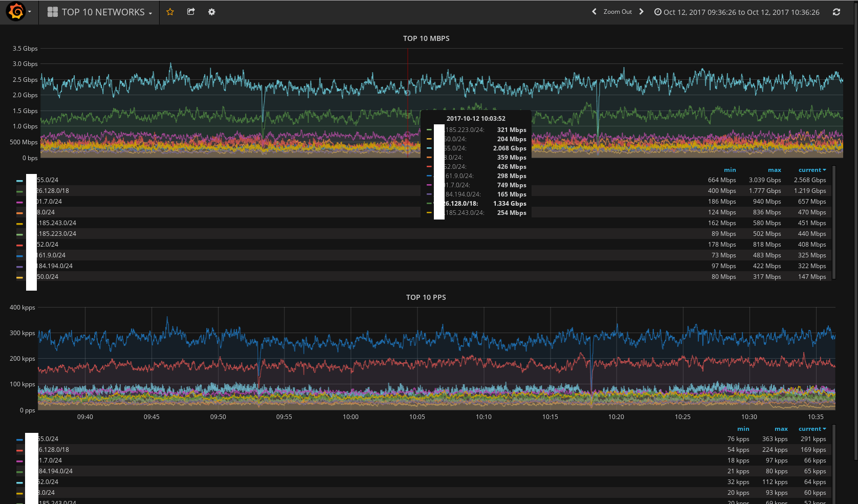Star this dashboard as favorite
Viewport: 858px width, 504px height.
pyautogui.click(x=170, y=12)
